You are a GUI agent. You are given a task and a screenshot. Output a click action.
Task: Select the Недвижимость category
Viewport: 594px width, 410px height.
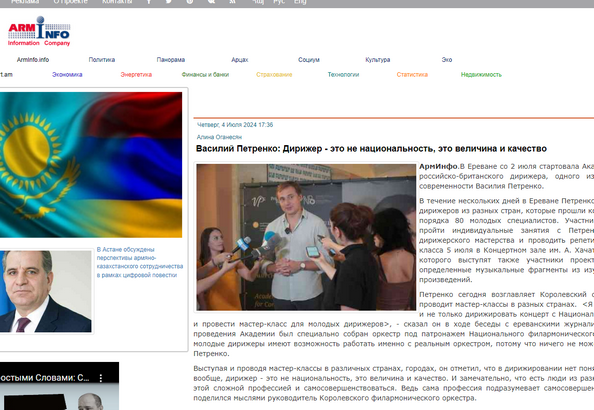[481, 74]
